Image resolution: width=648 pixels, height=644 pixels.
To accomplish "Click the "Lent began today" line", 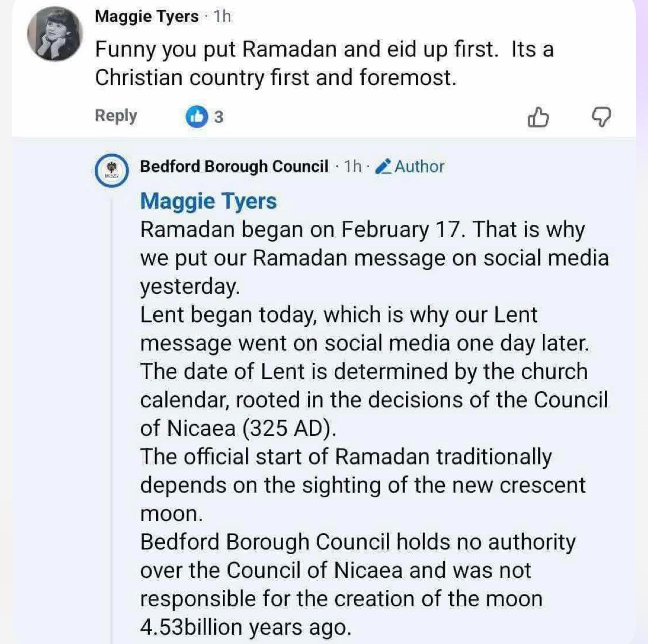I will [339, 315].
